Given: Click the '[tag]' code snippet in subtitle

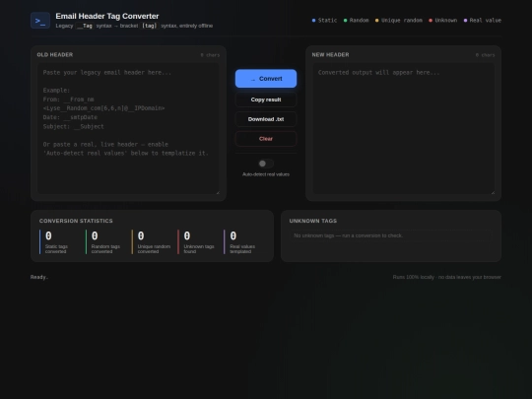Looking at the screenshot, I should tap(150, 26).
